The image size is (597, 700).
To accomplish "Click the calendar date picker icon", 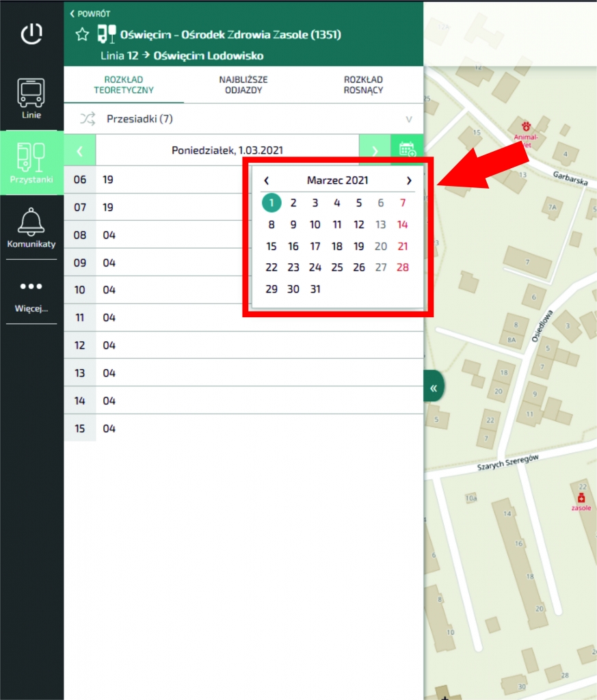I will [407, 150].
